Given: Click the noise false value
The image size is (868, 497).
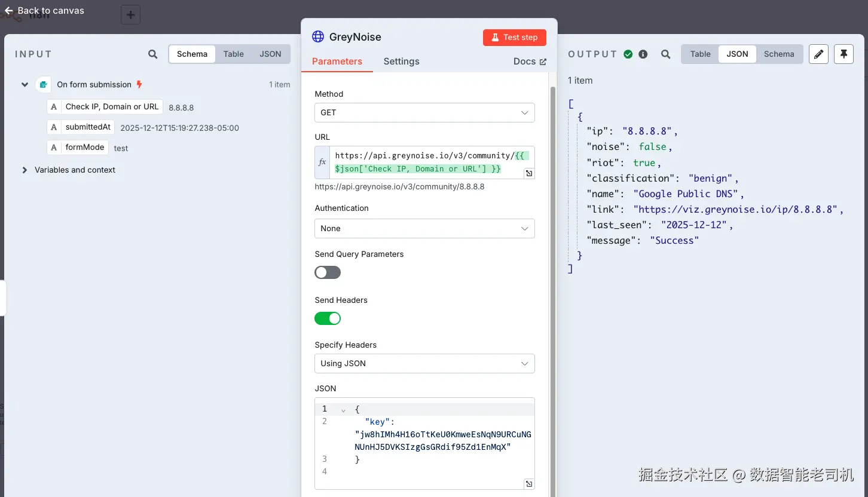Looking at the screenshot, I should [x=652, y=147].
